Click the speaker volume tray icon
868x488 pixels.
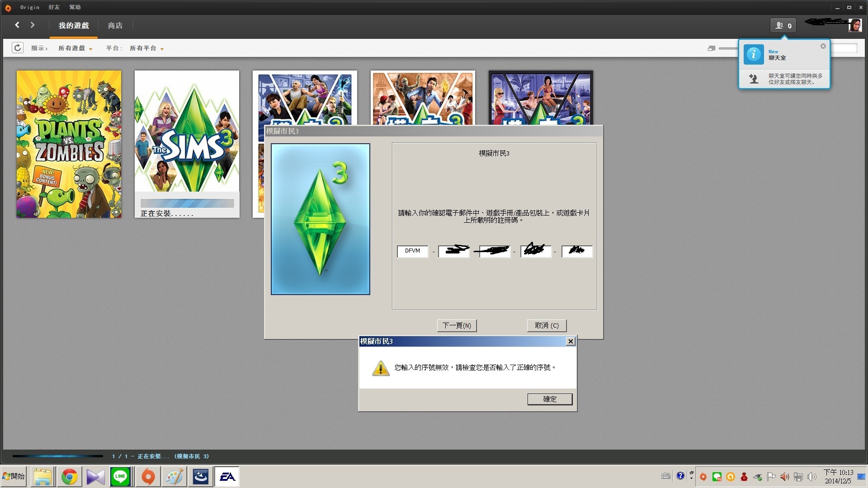click(812, 477)
